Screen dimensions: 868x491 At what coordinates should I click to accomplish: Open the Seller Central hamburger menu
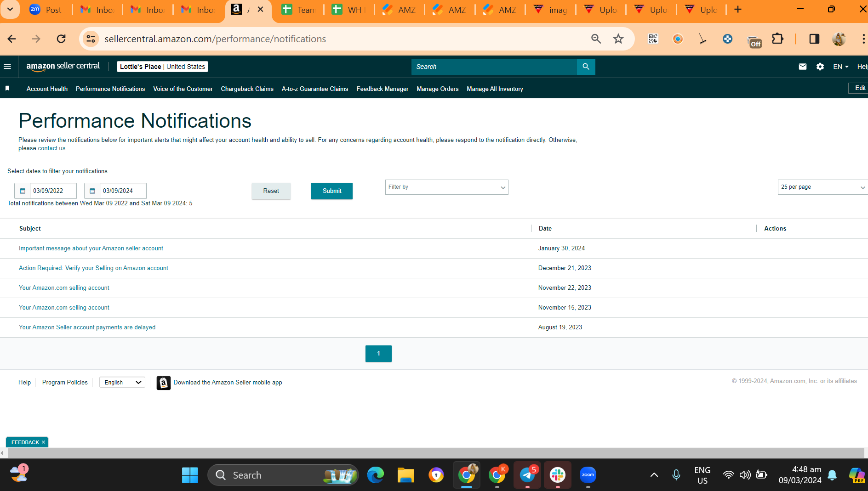(7, 67)
